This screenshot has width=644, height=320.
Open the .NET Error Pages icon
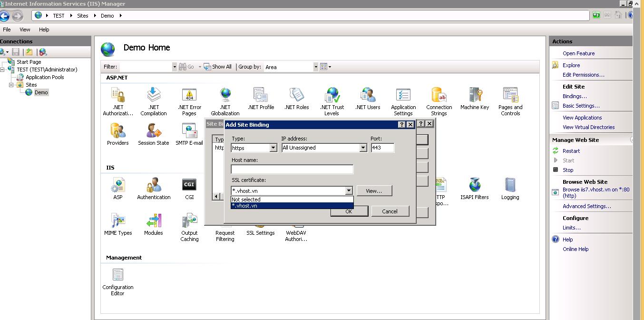click(x=189, y=101)
